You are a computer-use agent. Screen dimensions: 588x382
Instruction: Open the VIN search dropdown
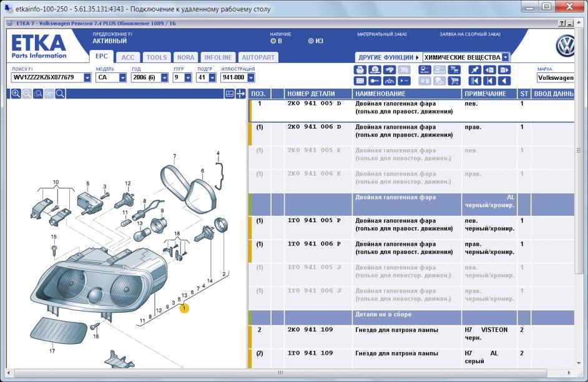tap(87, 77)
